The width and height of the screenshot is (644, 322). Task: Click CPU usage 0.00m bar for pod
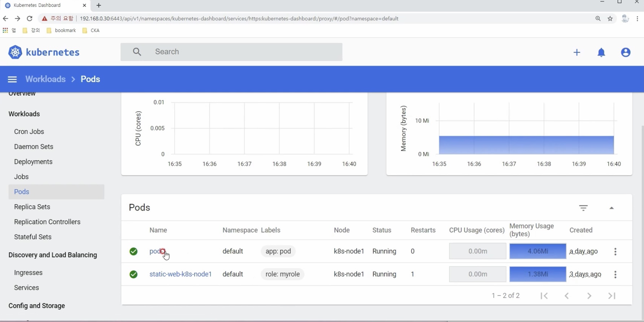(478, 251)
